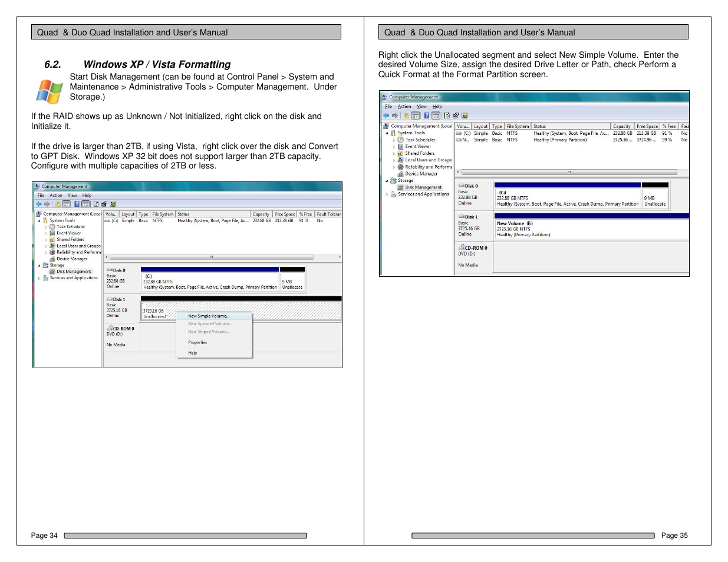Click the CD-ROM 0 drive icon, page 34 screenshot
This screenshot has width=728, height=562.
110,328
